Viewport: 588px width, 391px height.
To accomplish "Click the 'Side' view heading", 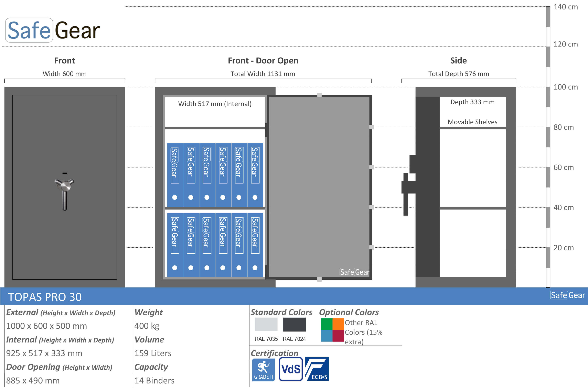I will click(x=458, y=61).
